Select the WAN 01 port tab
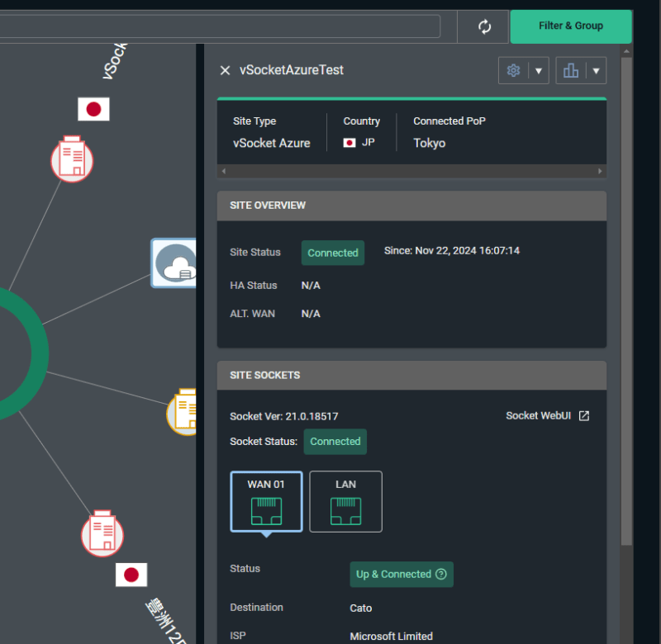 (x=266, y=501)
